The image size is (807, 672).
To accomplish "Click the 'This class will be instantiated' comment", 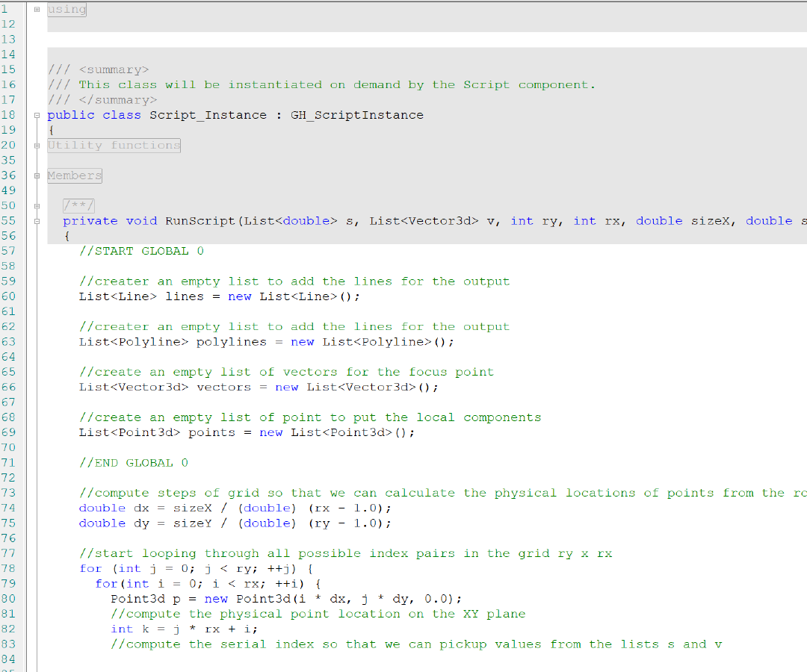I will (x=321, y=85).
